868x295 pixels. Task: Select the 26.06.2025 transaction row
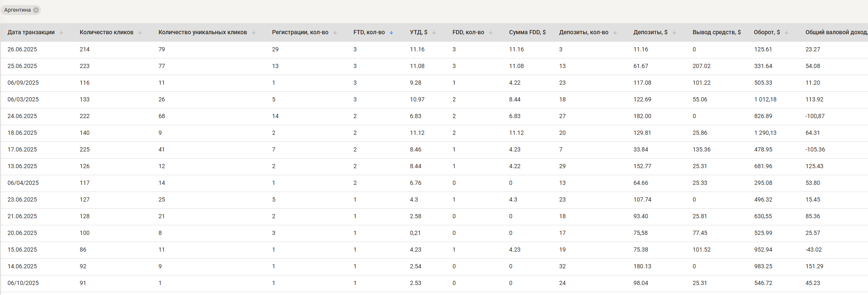[434, 49]
